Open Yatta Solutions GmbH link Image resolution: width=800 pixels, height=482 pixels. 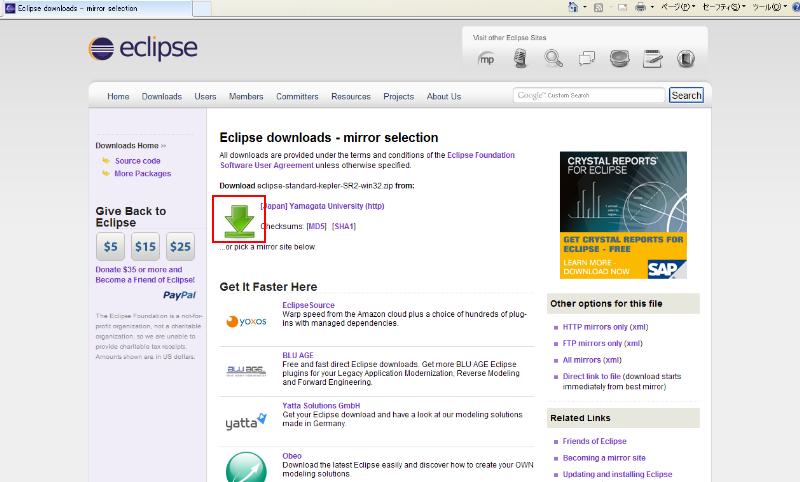[x=321, y=405]
